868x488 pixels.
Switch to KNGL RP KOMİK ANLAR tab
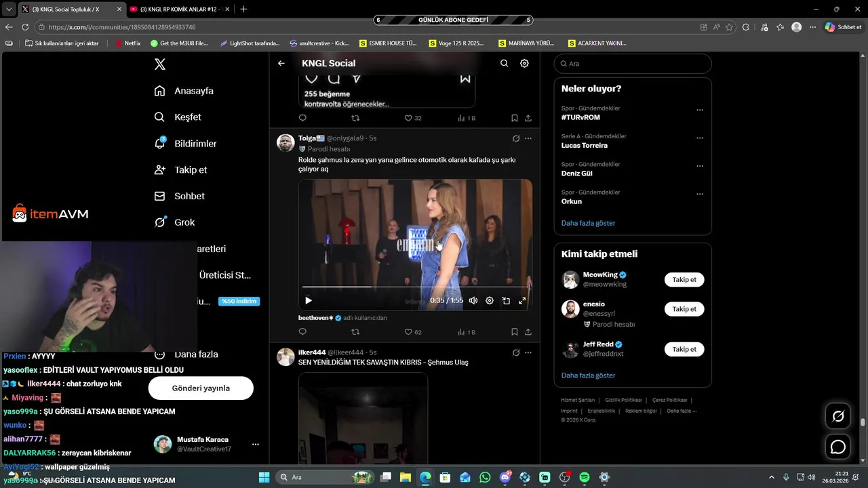coord(179,9)
